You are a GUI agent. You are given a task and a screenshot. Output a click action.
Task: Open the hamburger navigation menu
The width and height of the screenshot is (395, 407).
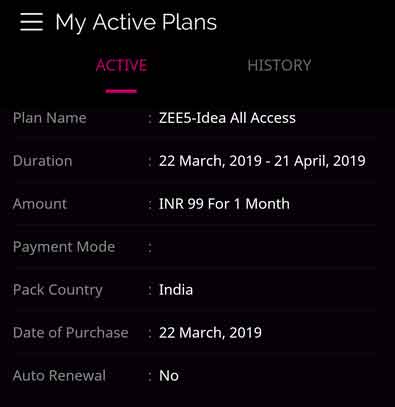click(31, 22)
